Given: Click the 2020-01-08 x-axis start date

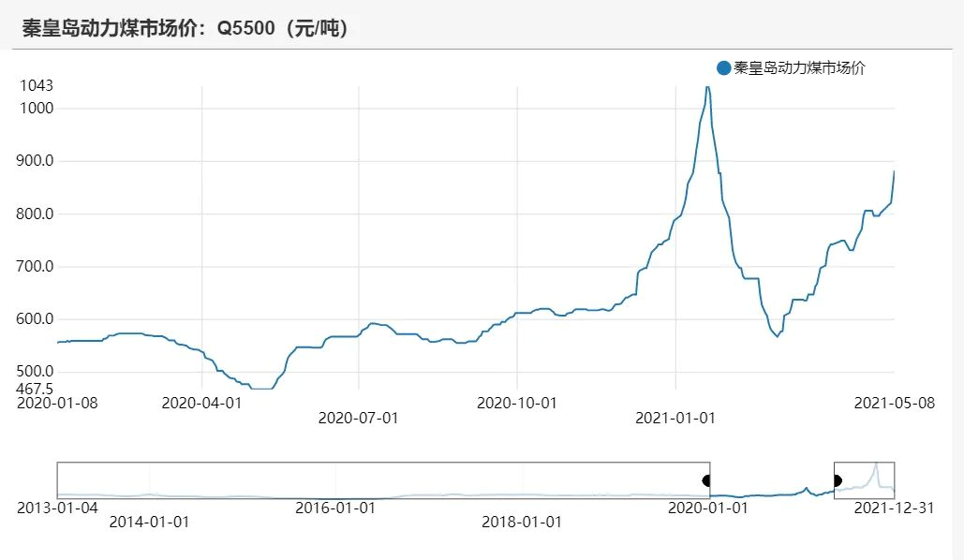Looking at the screenshot, I should pos(57,404).
